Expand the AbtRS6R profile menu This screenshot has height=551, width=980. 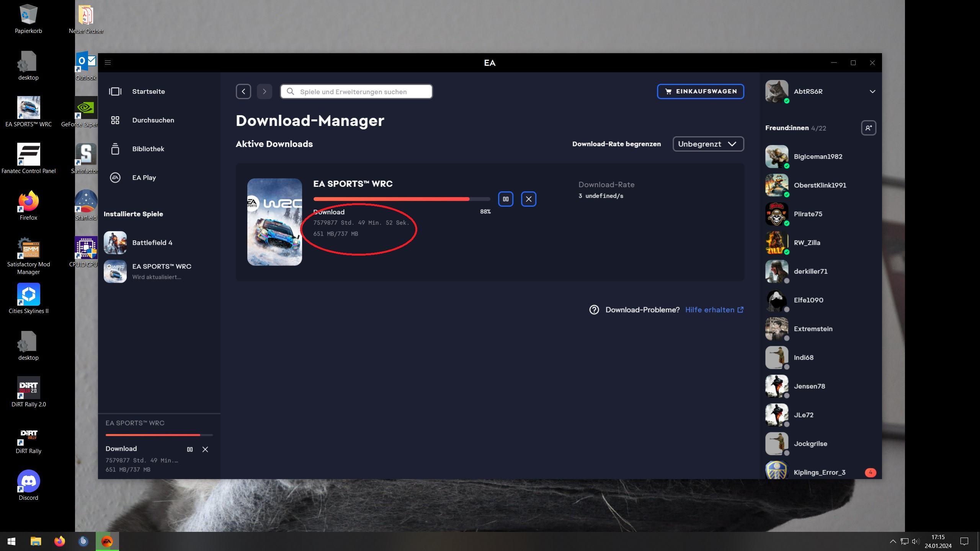point(872,91)
